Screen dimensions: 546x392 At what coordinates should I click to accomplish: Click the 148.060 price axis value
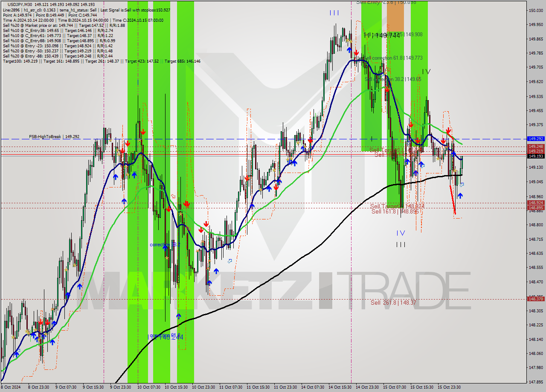coord(536,354)
